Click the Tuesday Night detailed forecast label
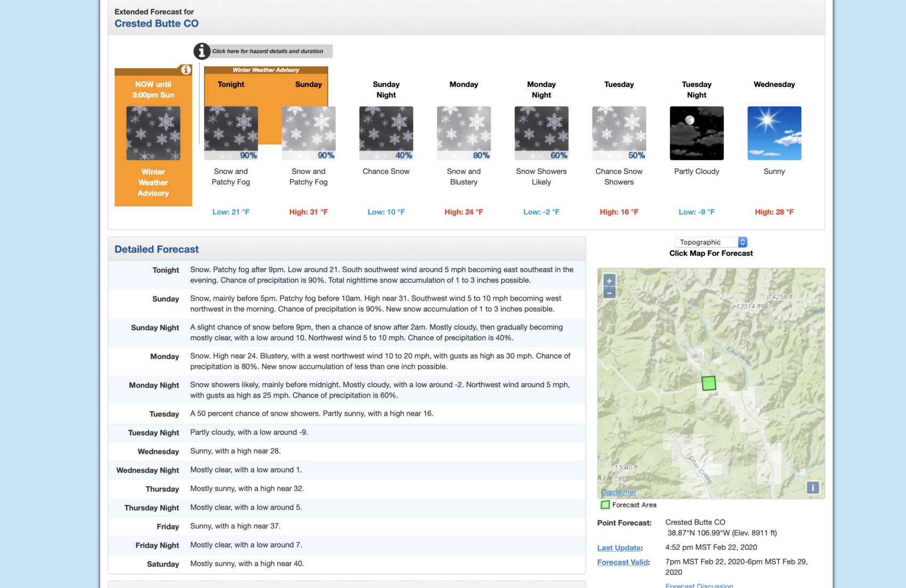Image resolution: width=906 pixels, height=588 pixels. [153, 433]
